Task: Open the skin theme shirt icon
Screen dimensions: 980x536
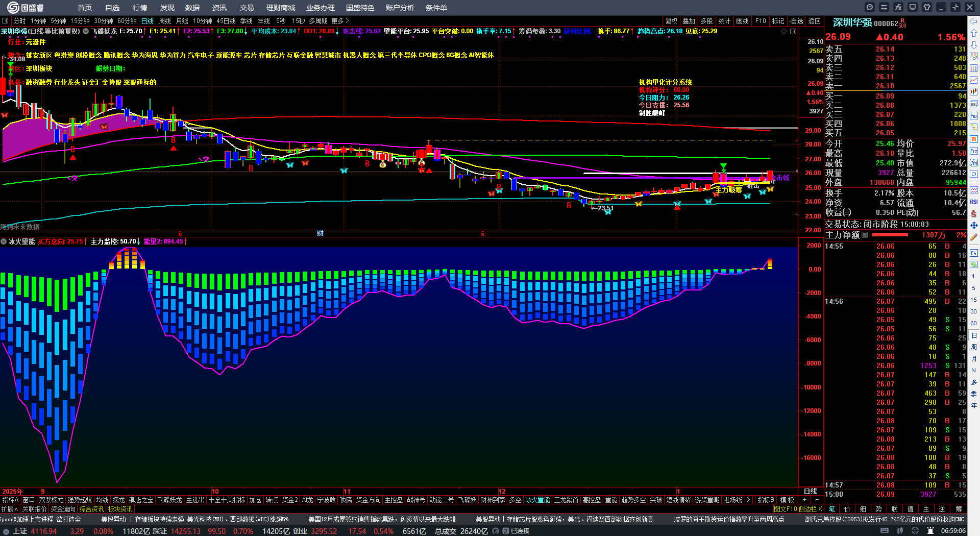Action: [927, 7]
